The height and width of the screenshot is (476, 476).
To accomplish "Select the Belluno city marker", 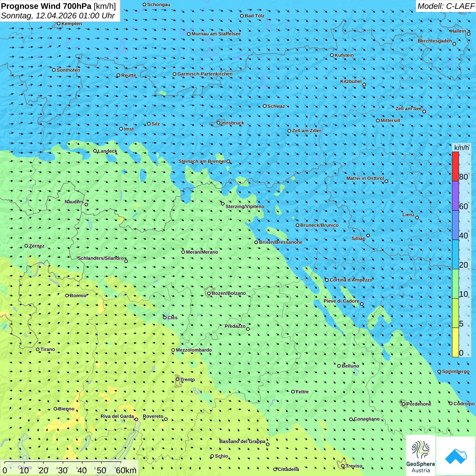I will click(x=339, y=366).
